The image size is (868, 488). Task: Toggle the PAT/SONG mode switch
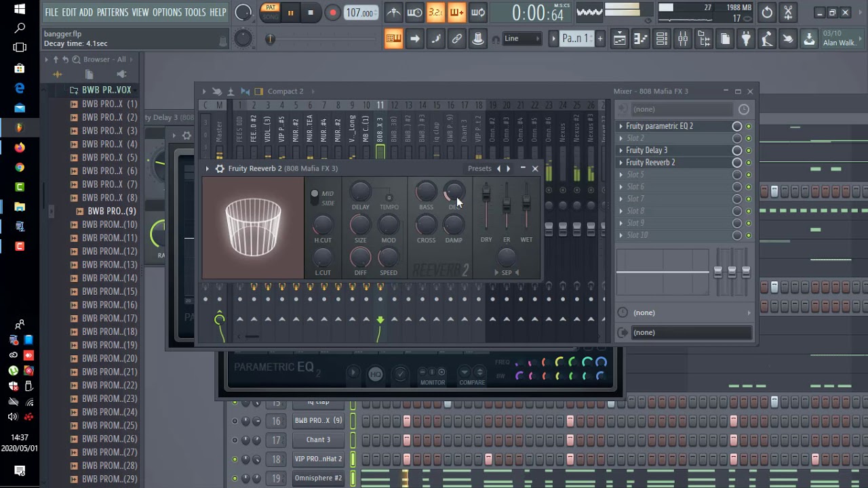[270, 12]
